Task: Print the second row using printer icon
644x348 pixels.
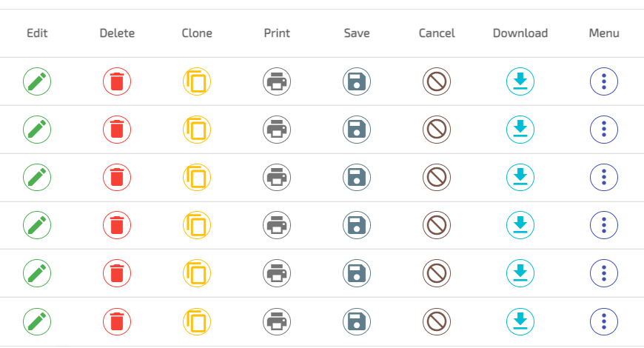Action: pyautogui.click(x=277, y=130)
